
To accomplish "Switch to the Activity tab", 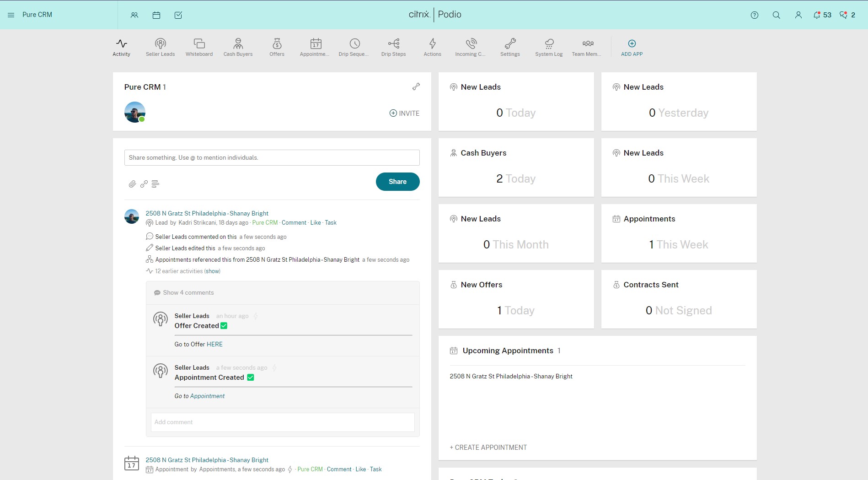I will [121, 47].
